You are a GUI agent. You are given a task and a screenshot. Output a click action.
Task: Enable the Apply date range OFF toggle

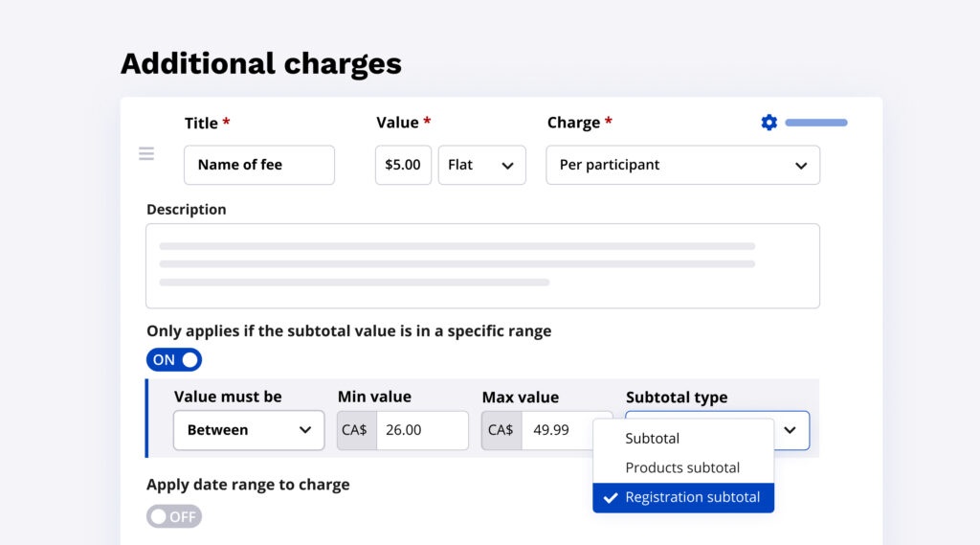click(174, 517)
